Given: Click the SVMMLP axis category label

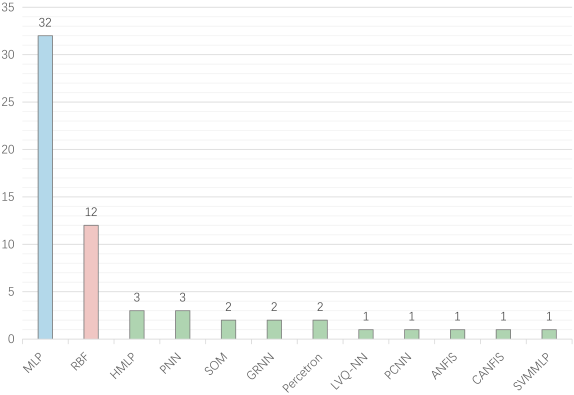Looking at the screenshot, I should (x=531, y=371).
